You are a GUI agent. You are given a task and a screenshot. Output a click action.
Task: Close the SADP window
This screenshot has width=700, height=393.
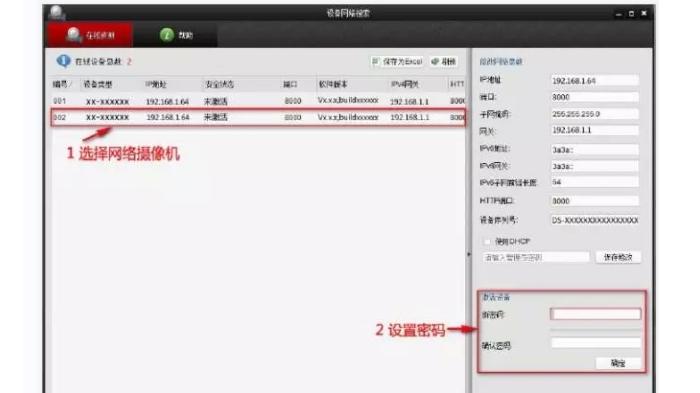pyautogui.click(x=644, y=13)
